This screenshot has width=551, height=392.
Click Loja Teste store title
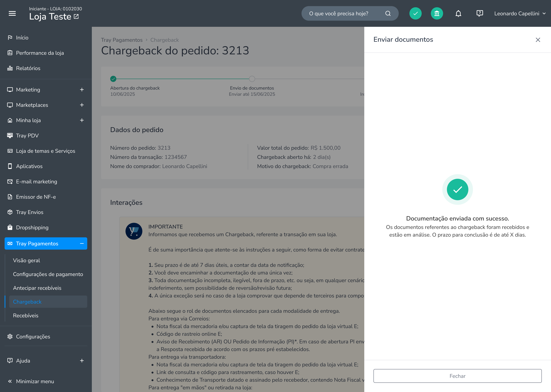coord(50,17)
